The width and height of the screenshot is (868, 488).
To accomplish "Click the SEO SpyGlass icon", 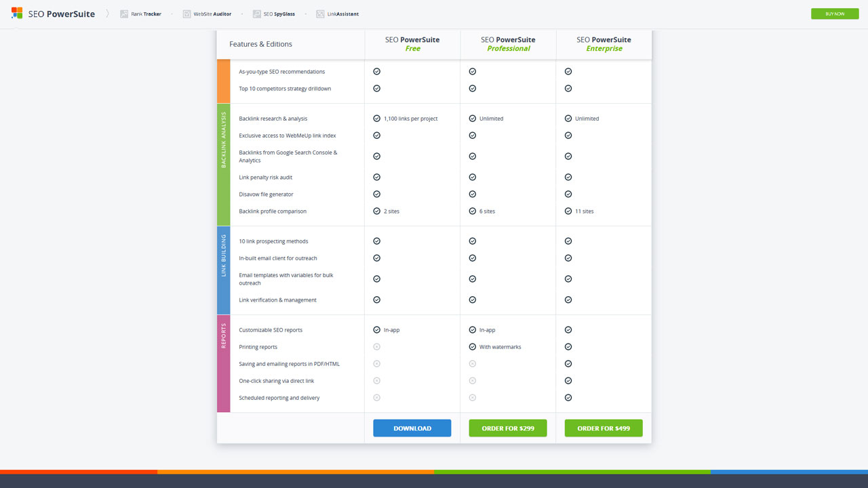I will (x=257, y=14).
